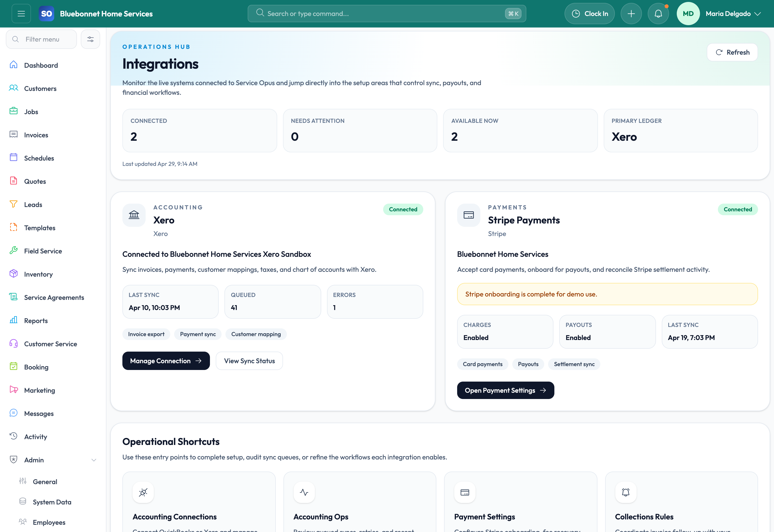Click Manage Connection for Xero

(166, 361)
